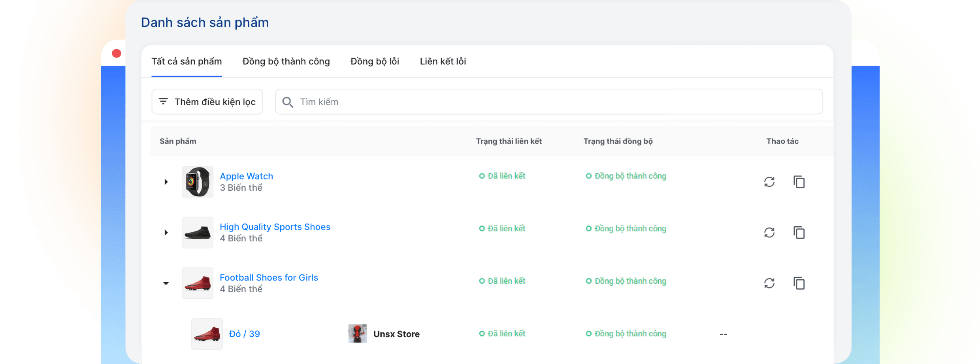The width and height of the screenshot is (980, 364).
Task: Click the 3 Biến thể label
Action: click(241, 188)
